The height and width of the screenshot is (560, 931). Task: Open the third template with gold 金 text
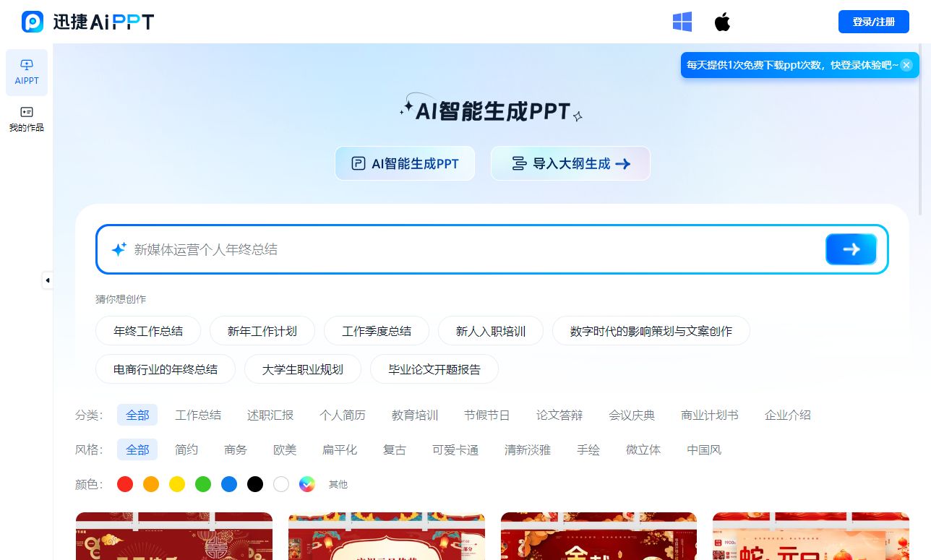point(599,536)
